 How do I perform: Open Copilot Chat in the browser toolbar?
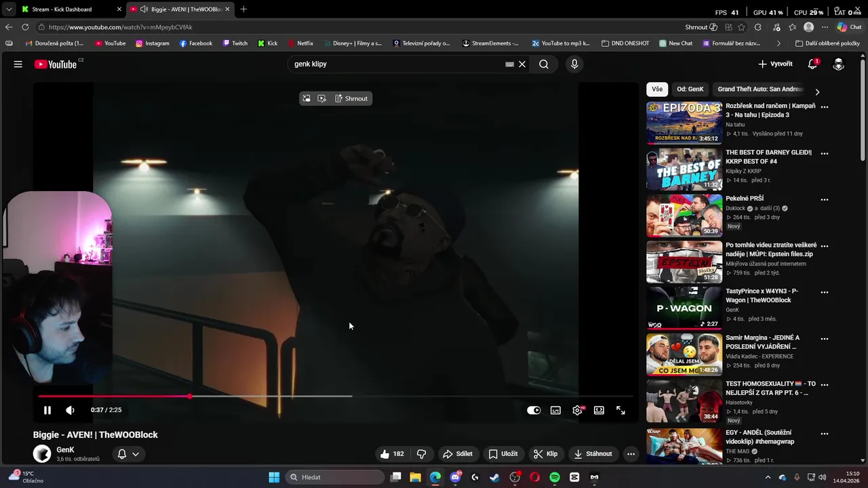849,27
